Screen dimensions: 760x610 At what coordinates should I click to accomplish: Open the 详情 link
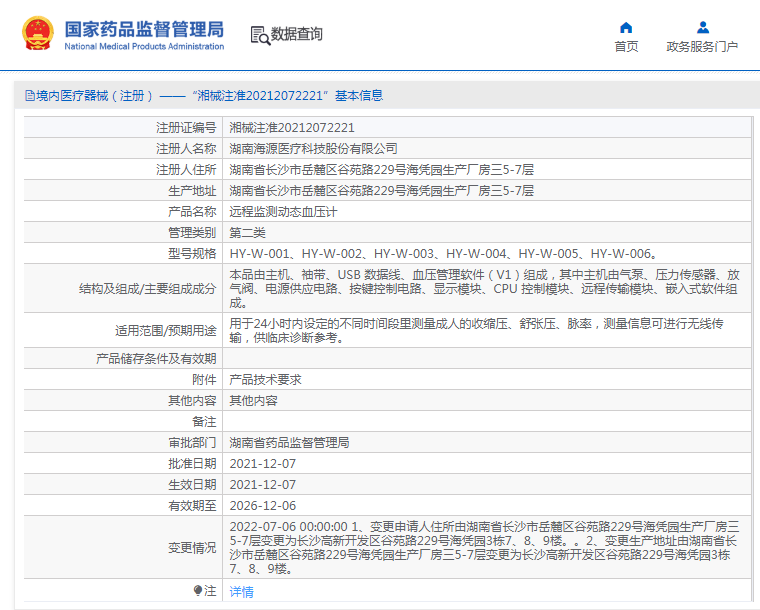[x=241, y=592]
